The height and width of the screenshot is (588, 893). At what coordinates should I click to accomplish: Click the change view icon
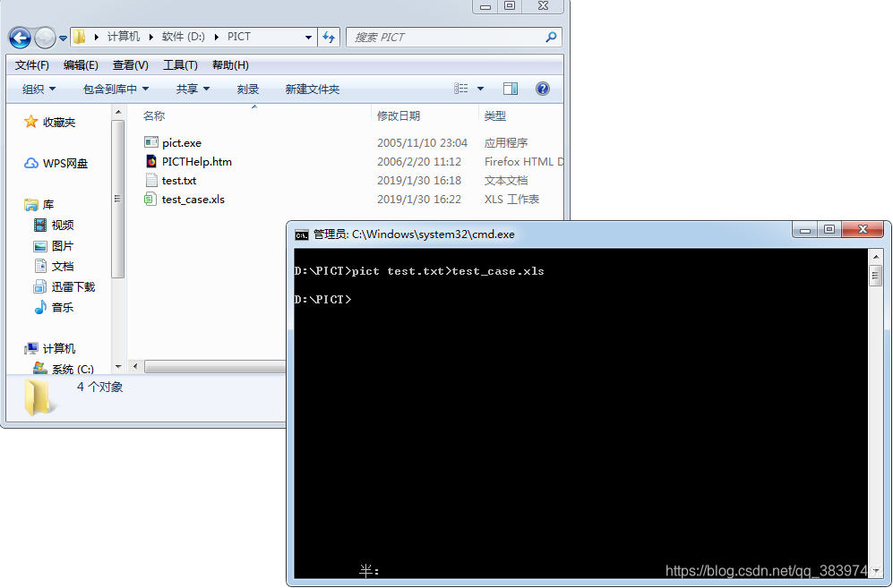(x=460, y=89)
